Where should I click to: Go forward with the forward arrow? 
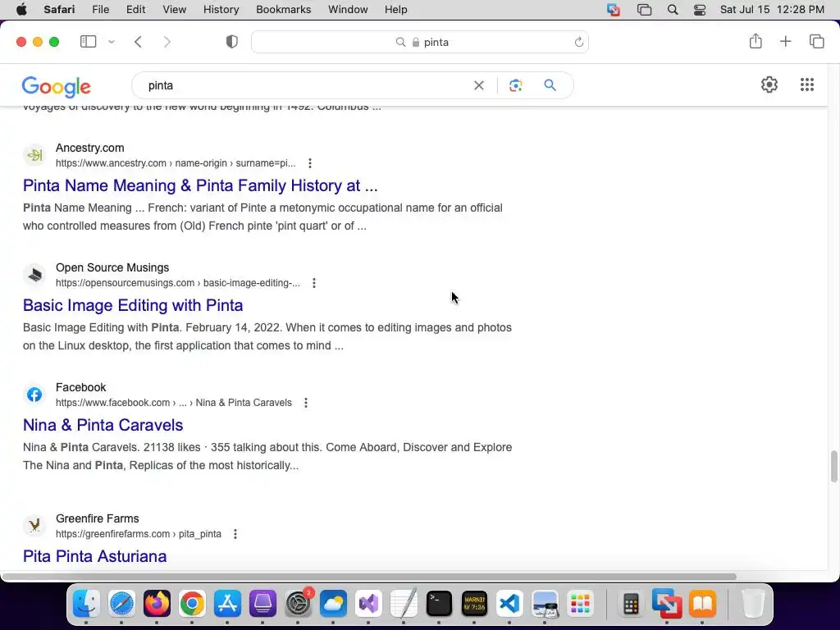pos(167,42)
